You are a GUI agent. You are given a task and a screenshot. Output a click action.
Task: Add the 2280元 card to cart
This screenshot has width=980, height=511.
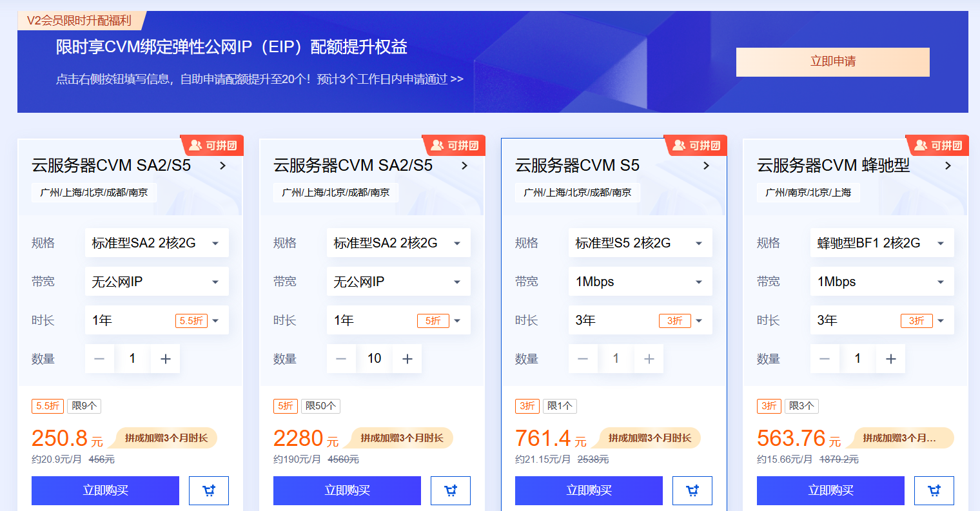click(x=451, y=490)
